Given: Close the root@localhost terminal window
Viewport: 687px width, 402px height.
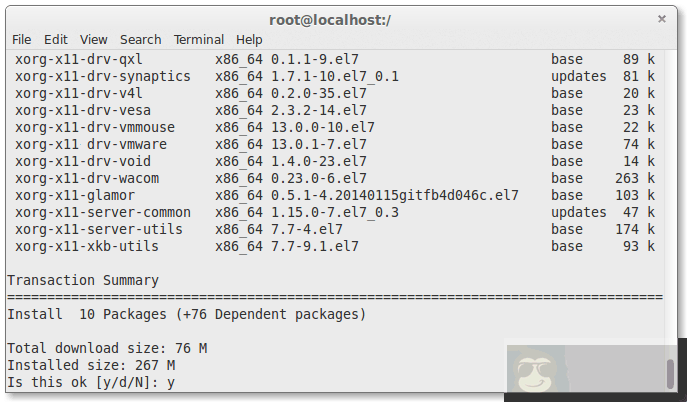Looking at the screenshot, I should point(661,19).
